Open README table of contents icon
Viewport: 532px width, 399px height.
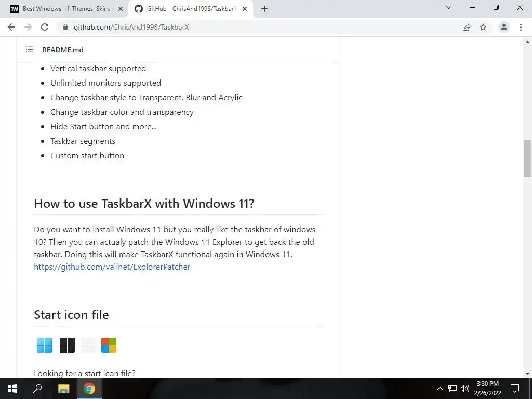[30, 49]
